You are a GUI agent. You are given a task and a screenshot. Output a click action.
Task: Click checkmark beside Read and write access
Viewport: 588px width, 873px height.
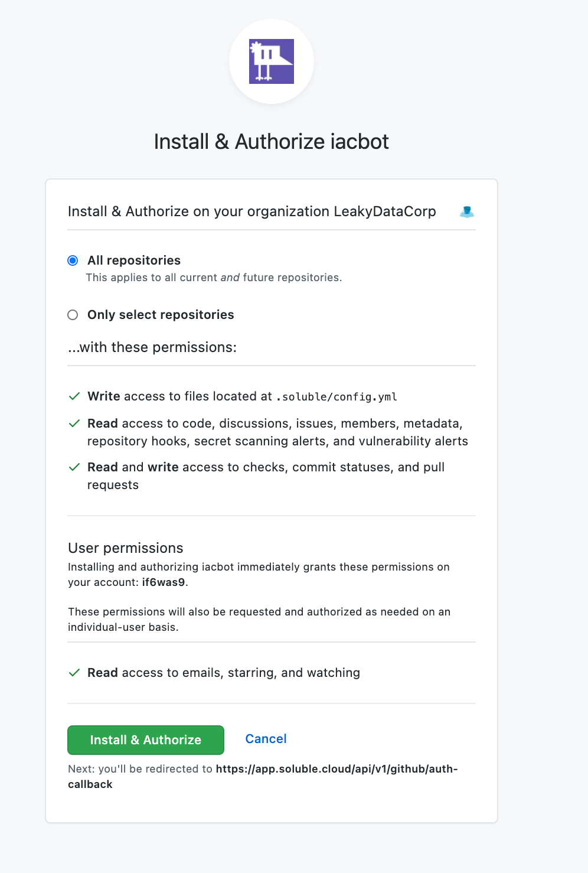[74, 467]
